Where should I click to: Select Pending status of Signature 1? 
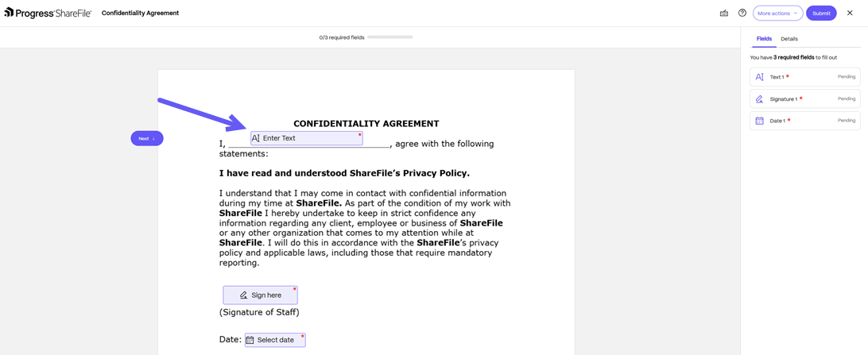[847, 98]
